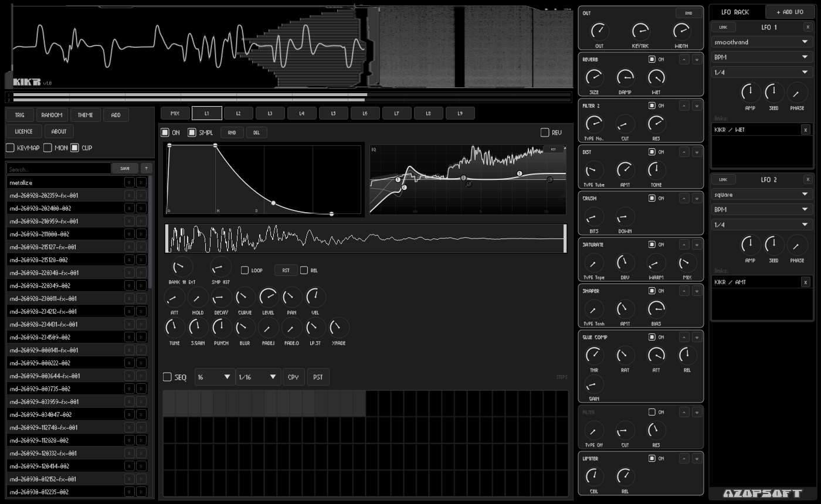The width and height of the screenshot is (821, 504).
Task: Delete rnd-260928-211000-002 preset with X
Action: pos(141,234)
